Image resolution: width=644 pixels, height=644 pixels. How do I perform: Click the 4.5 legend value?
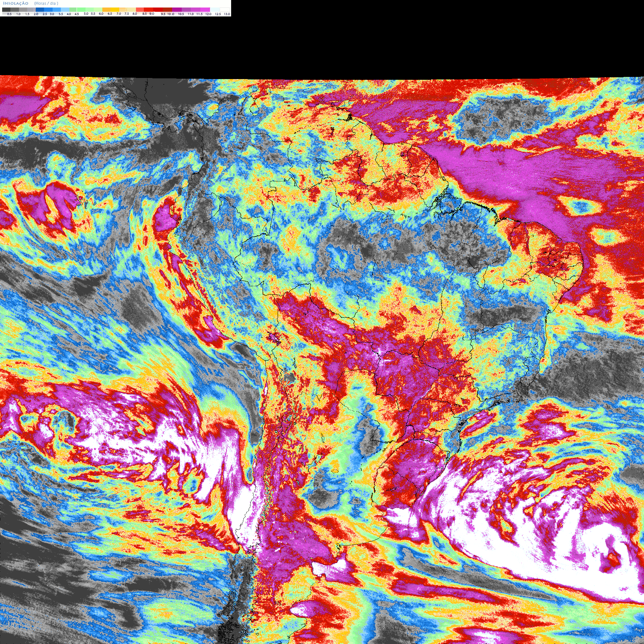(x=77, y=14)
